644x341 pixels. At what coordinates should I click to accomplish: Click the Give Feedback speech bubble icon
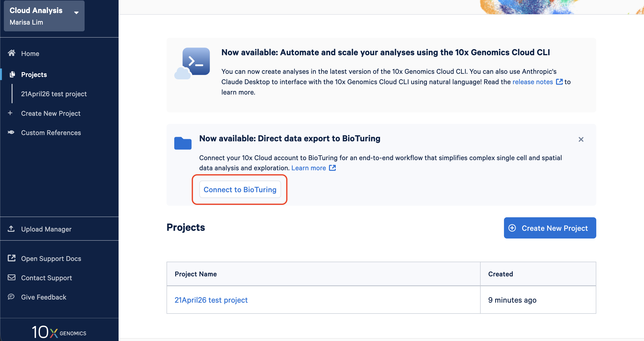click(x=11, y=297)
